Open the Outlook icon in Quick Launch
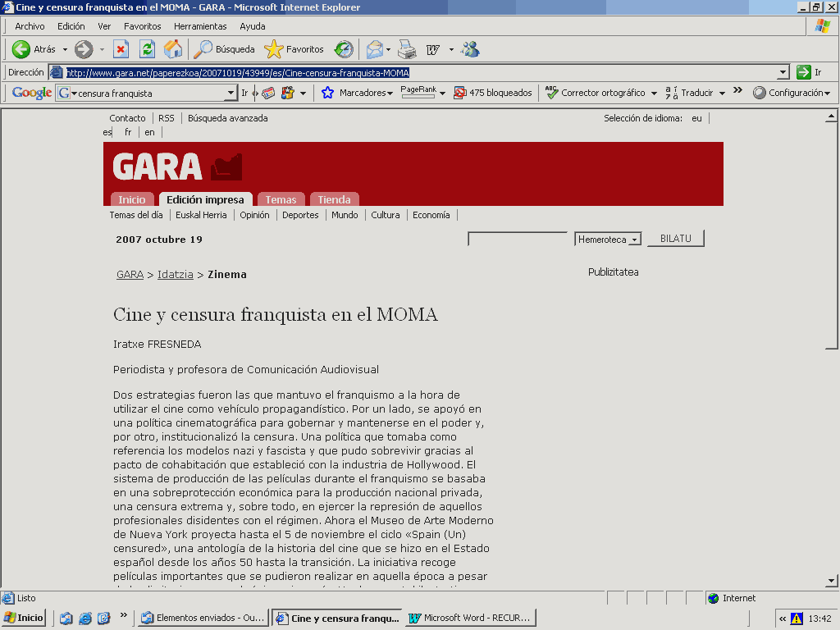The width and height of the screenshot is (840, 630). coord(66,619)
